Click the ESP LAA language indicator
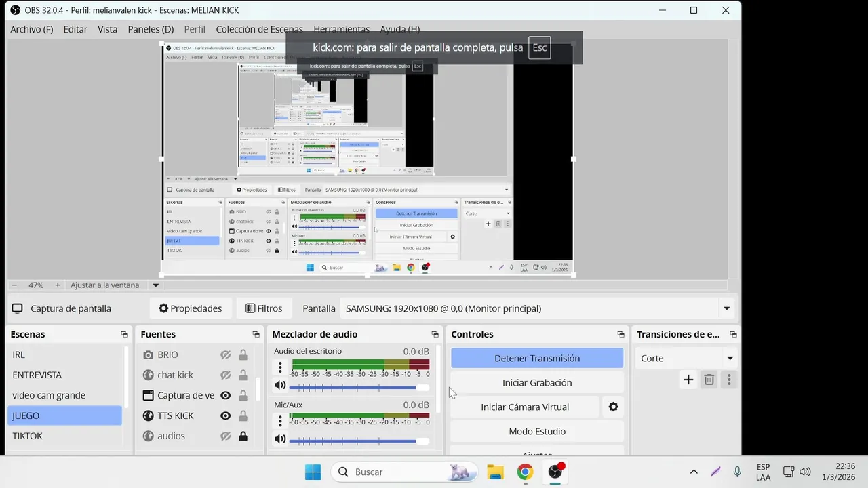This screenshot has height=488, width=868. coord(763,472)
